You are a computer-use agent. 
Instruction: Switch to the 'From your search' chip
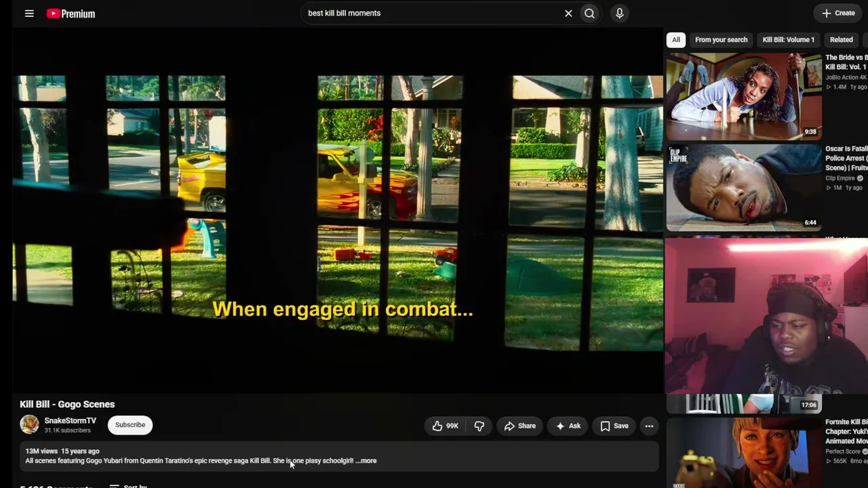pyautogui.click(x=721, y=40)
